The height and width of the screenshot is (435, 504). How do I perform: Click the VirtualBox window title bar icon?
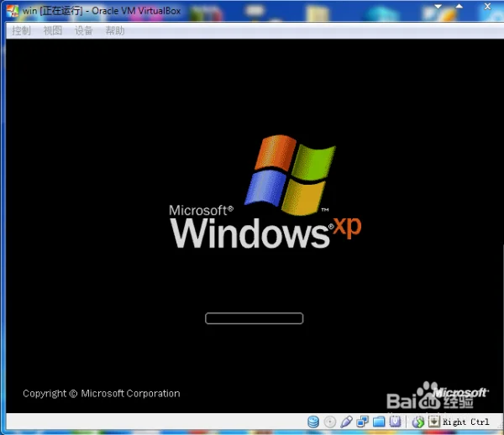13,11
